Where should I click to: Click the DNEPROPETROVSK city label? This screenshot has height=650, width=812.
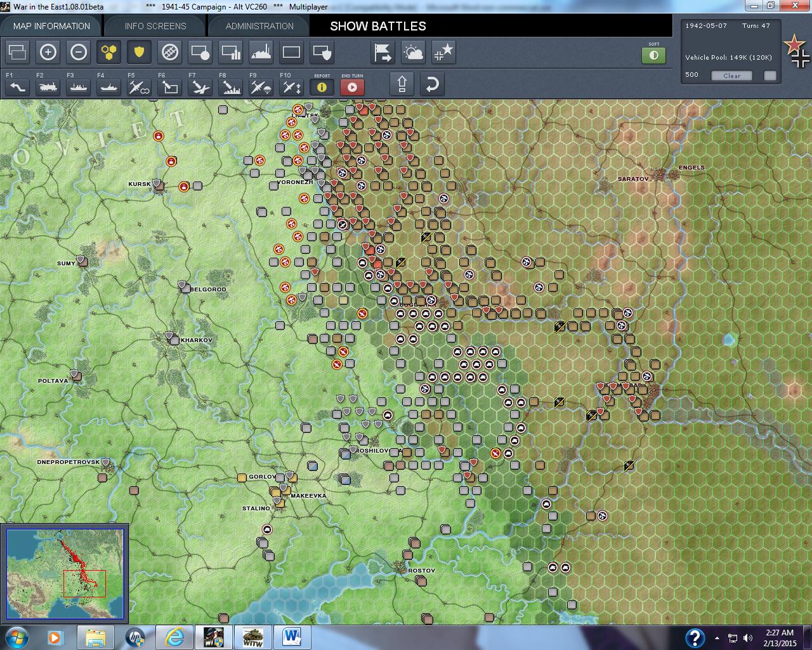[68, 462]
